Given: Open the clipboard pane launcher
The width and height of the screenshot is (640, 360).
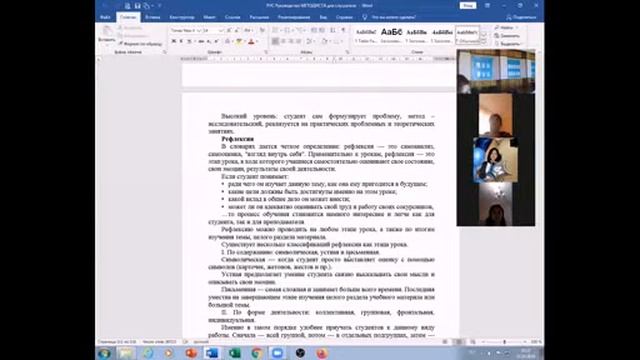Looking at the screenshot, I should [164, 52].
